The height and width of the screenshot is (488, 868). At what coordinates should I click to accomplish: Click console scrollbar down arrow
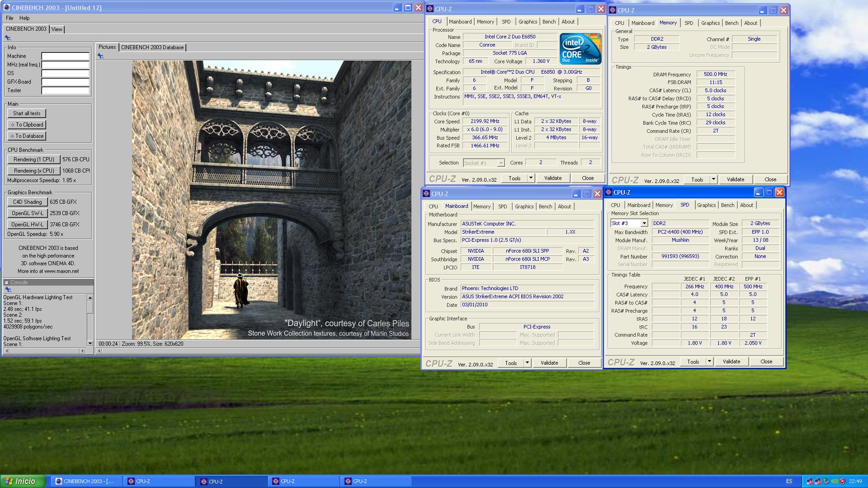(90, 343)
